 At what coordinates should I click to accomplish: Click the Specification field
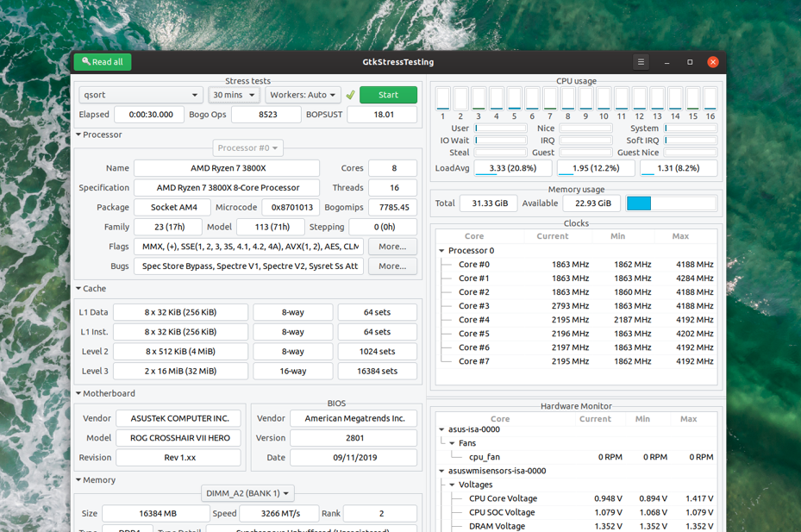point(227,188)
